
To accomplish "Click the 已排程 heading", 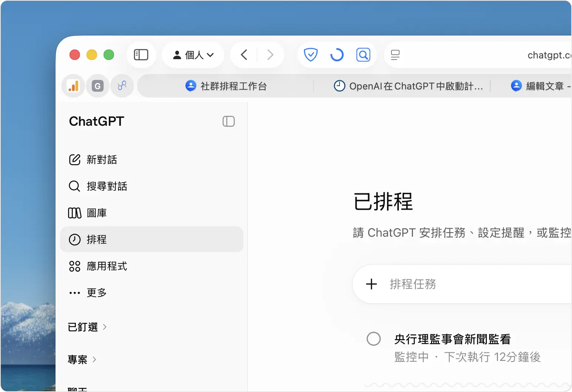I will [x=383, y=202].
